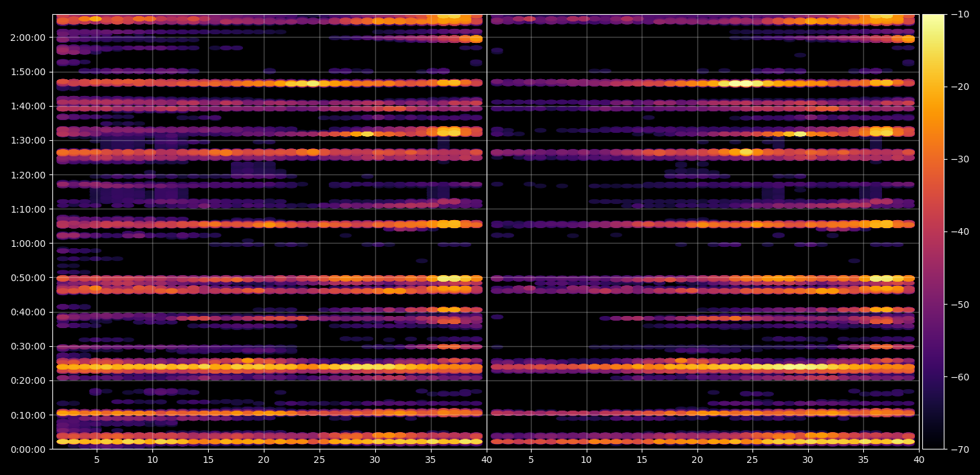Click the 1:30:00 y-axis tick label
This screenshot has height=475, width=980.
[x=28, y=140]
